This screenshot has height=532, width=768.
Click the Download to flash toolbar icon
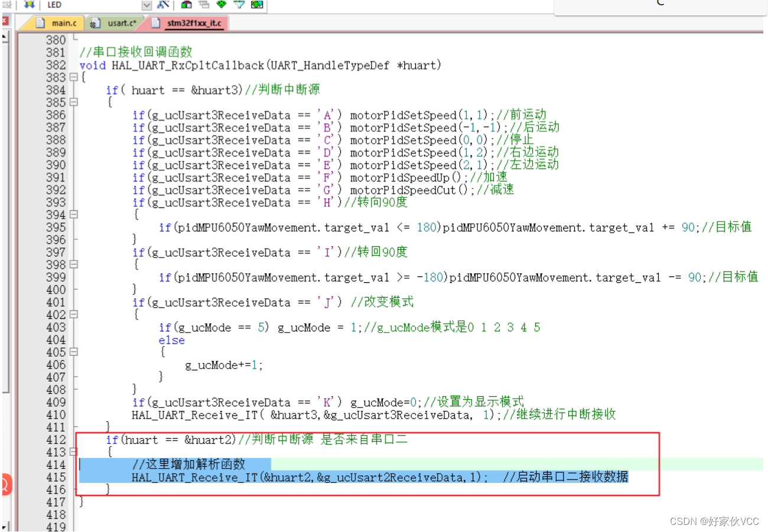click(x=28, y=5)
